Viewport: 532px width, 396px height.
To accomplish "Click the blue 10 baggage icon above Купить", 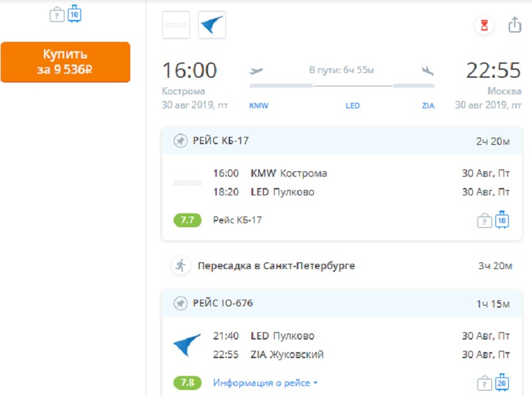I will [x=74, y=13].
